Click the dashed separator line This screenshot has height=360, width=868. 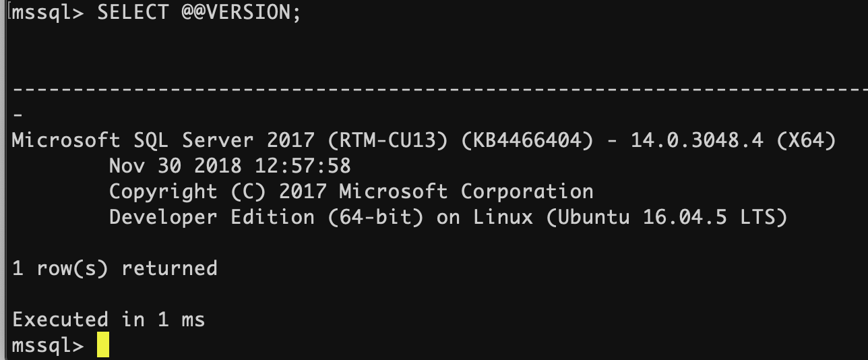440,89
